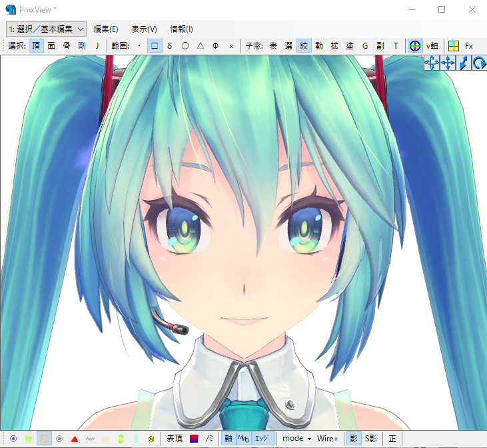Open the T sub-window
The width and height of the screenshot is (487, 448).
pyautogui.click(x=396, y=46)
